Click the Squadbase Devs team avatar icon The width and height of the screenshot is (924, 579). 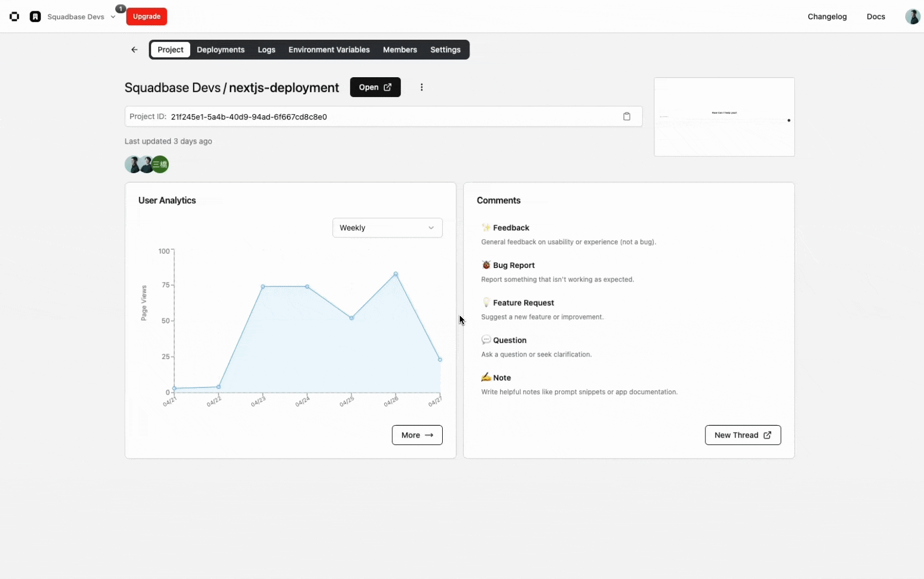(x=35, y=17)
